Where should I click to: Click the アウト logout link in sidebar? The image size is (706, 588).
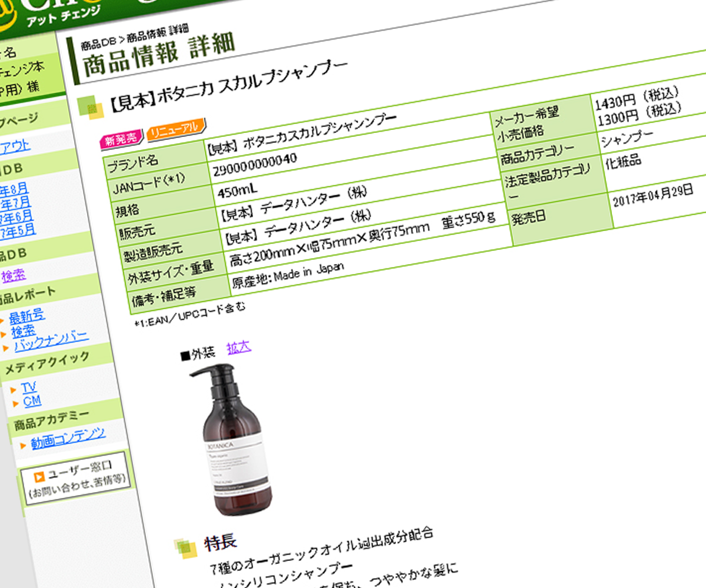[x=15, y=147]
